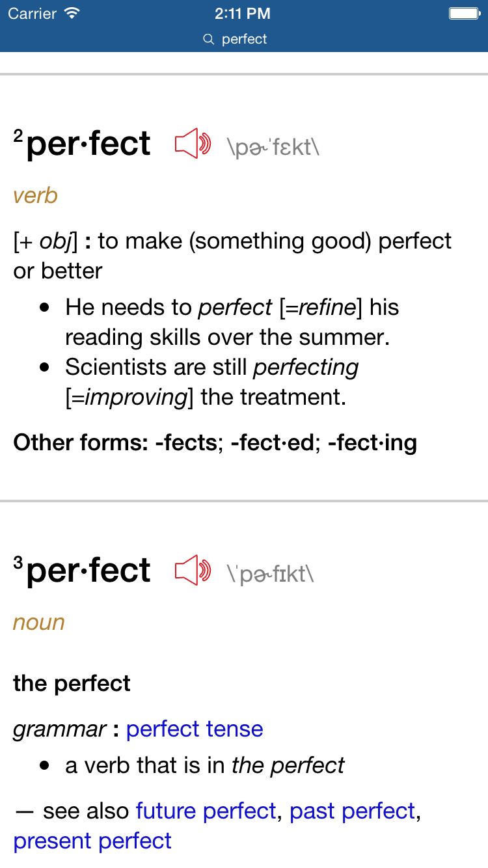Image resolution: width=488 pixels, height=868 pixels.
Task: Tap the Carrier label in status bar
Action: click(32, 13)
